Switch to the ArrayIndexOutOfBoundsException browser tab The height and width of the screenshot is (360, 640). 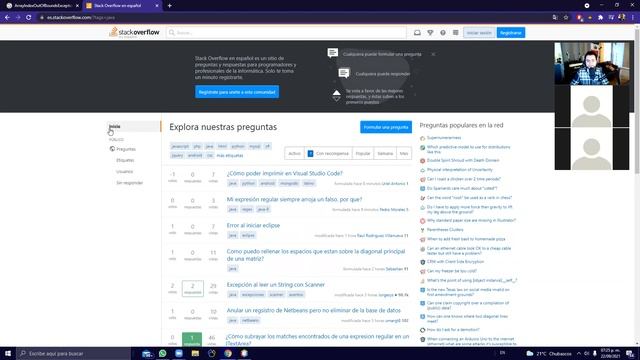42,6
